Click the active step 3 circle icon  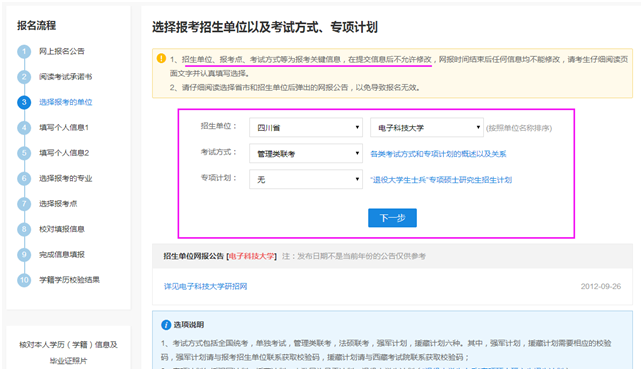click(24, 102)
